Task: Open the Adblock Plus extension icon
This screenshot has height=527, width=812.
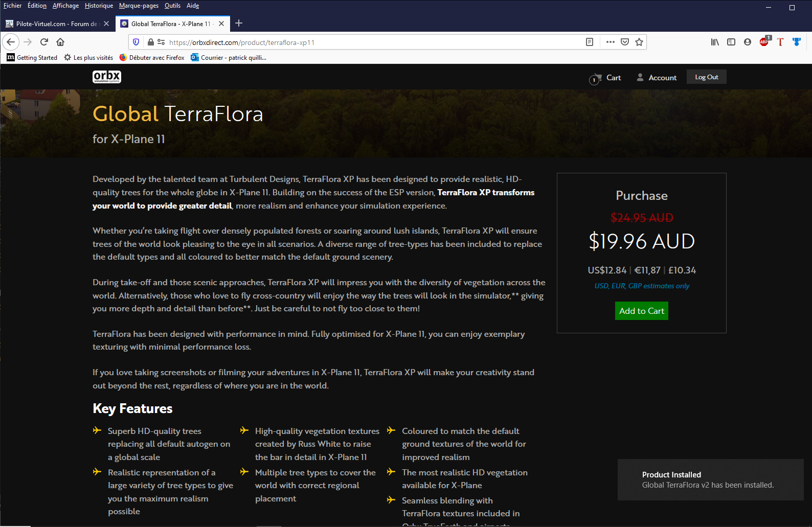Action: [x=764, y=42]
